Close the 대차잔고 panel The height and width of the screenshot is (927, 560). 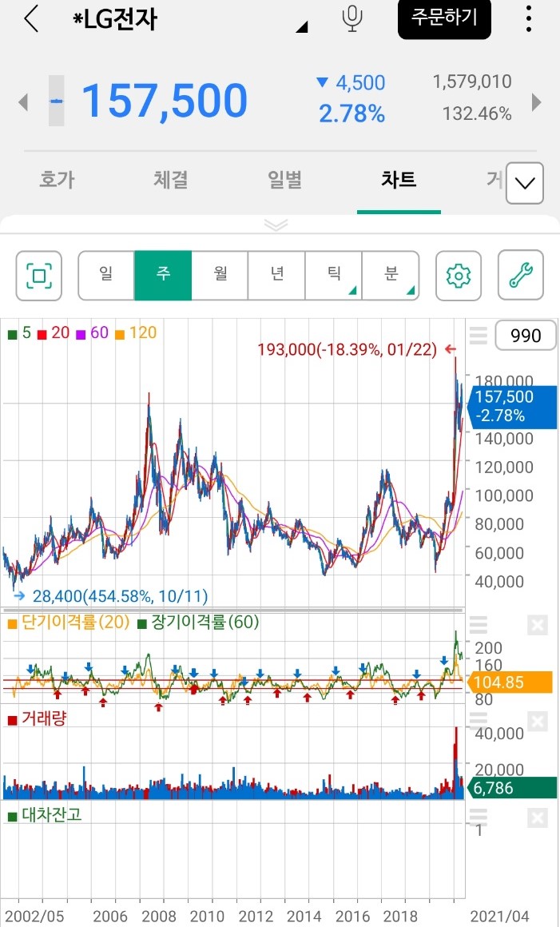[x=537, y=818]
